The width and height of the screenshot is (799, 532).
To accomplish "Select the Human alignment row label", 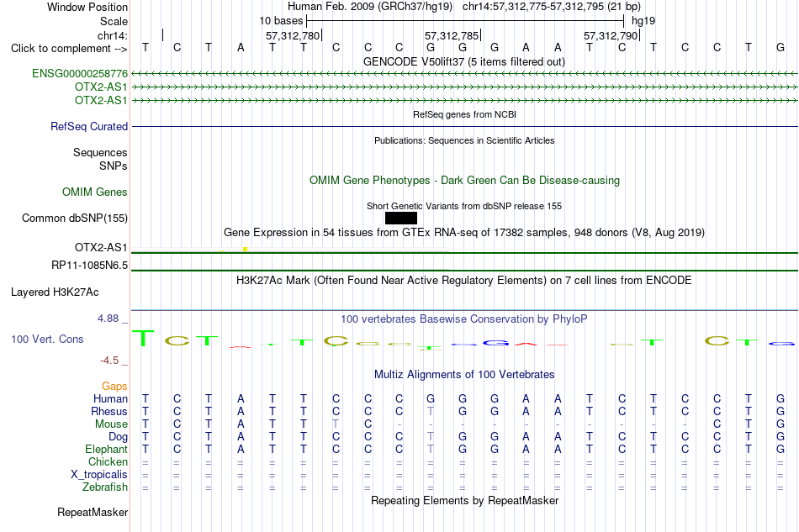I will pyautogui.click(x=110, y=398).
